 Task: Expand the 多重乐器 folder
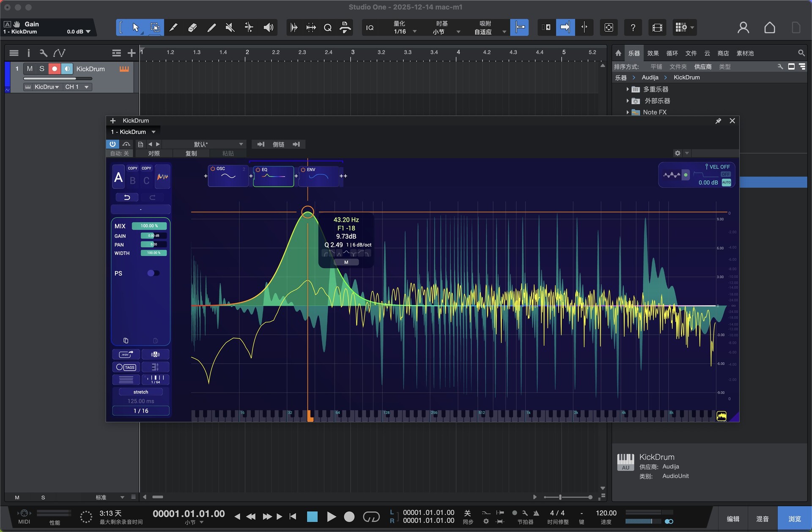[628, 89]
